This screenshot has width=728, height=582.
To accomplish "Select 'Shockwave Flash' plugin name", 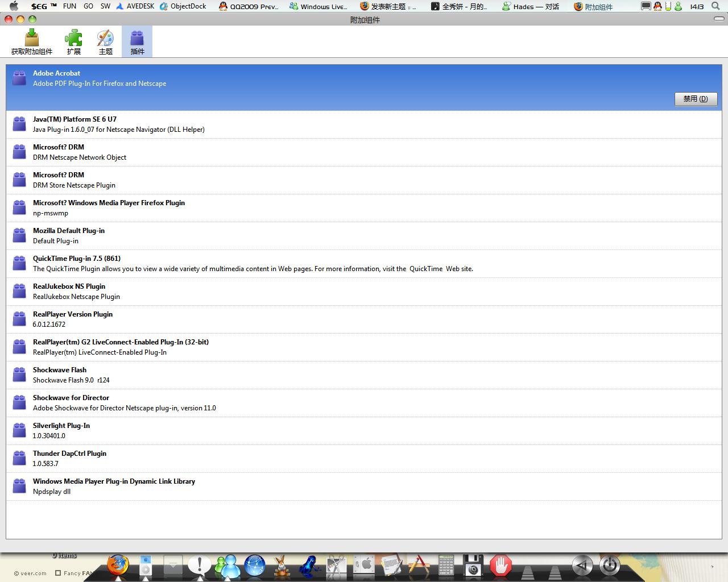I will (60, 370).
